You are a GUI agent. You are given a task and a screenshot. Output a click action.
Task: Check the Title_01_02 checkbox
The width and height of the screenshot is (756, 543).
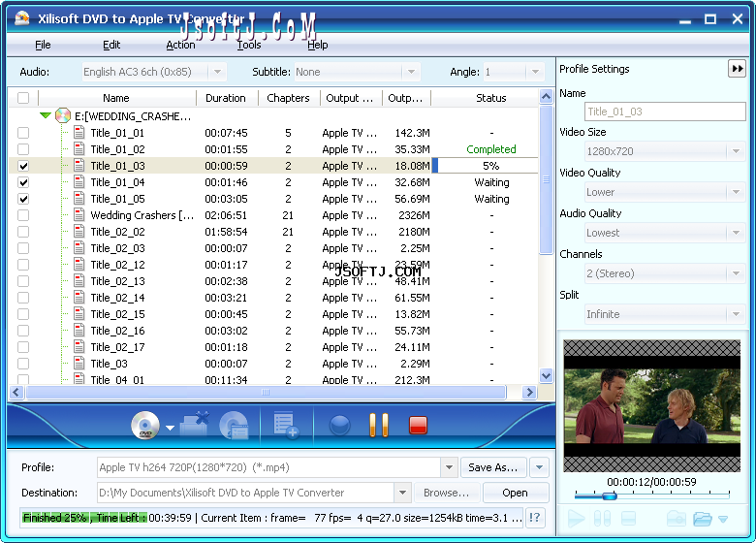[x=23, y=149]
